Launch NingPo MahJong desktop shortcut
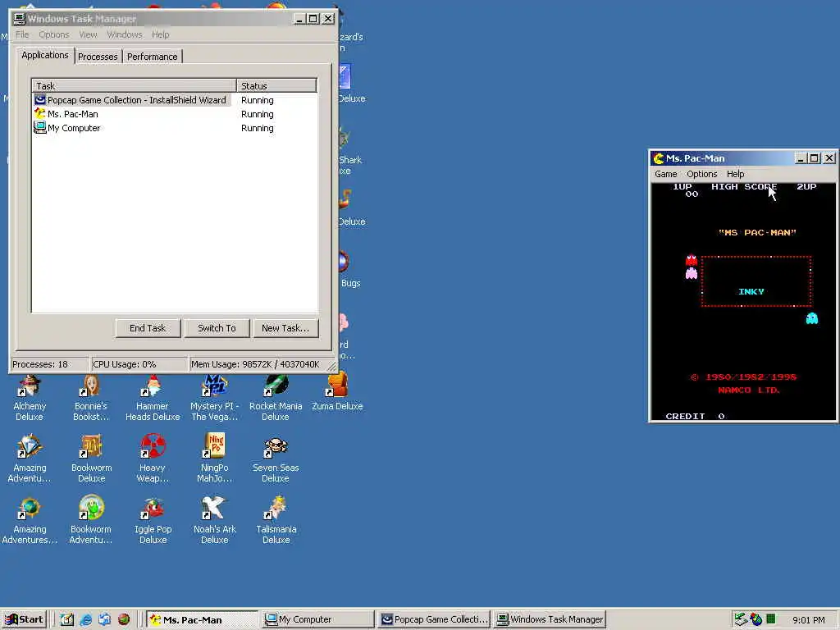Viewport: 840px width, 630px height. (x=214, y=459)
